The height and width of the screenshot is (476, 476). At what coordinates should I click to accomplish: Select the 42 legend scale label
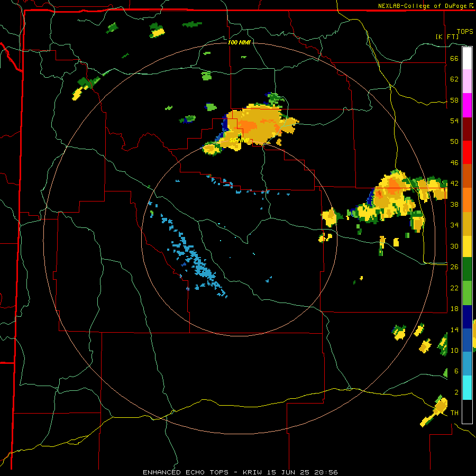pos(454,184)
